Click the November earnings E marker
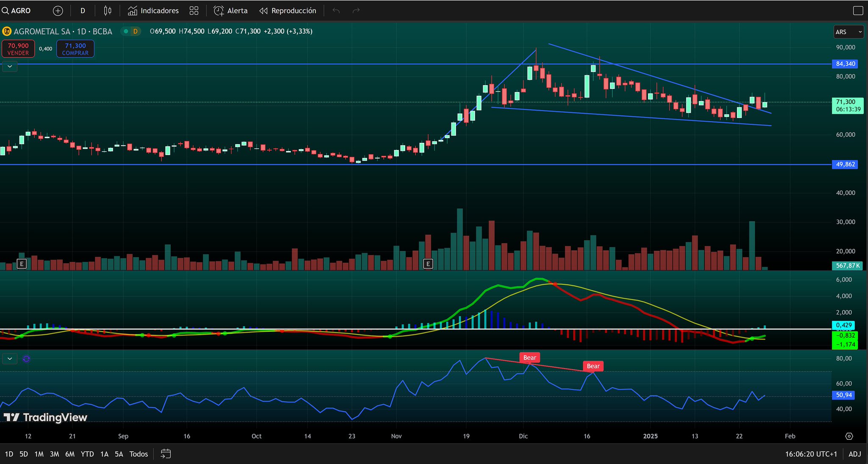The height and width of the screenshot is (464, 868). (428, 264)
